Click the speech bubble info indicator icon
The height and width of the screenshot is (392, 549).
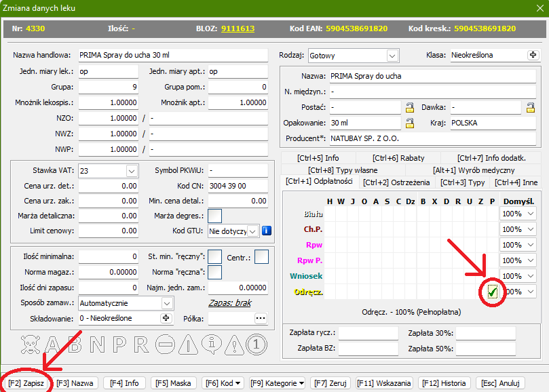pos(212,345)
